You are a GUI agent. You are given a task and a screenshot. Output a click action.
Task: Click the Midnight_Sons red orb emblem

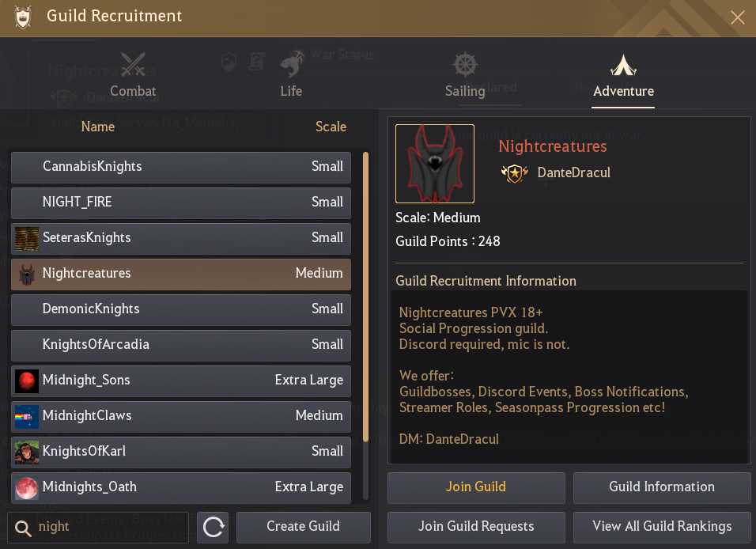coord(26,381)
